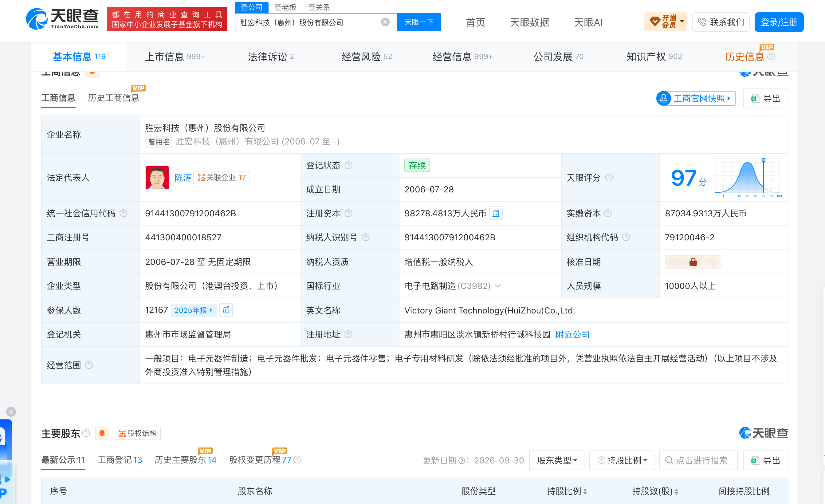Open the help icon beside 登记状态
This screenshot has width=825, height=504.
tap(348, 165)
